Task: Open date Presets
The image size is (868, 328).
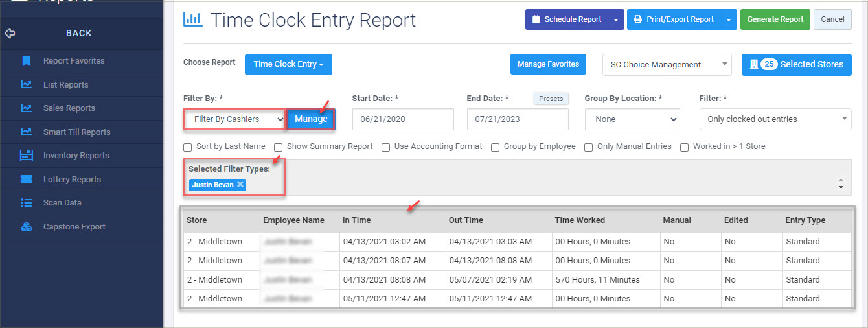Action: [551, 99]
